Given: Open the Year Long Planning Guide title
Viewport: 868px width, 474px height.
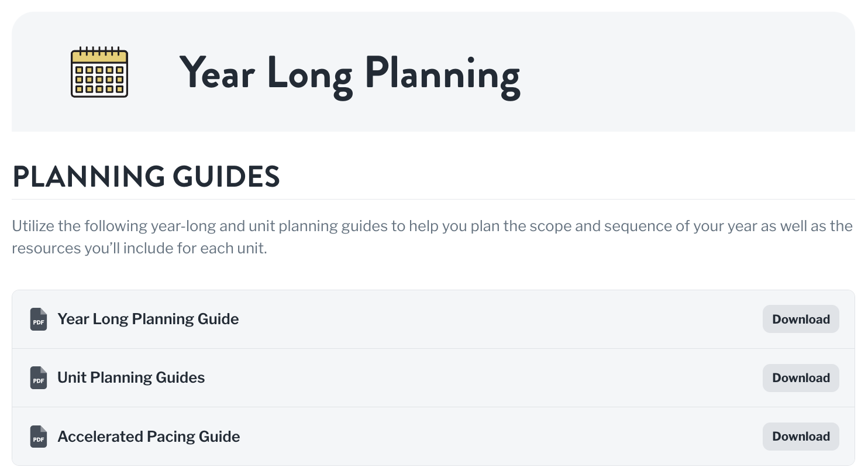Looking at the screenshot, I should coord(148,319).
